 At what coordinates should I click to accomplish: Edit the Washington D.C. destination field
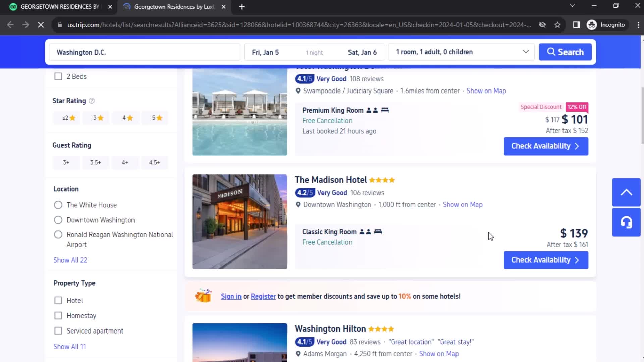click(x=145, y=52)
